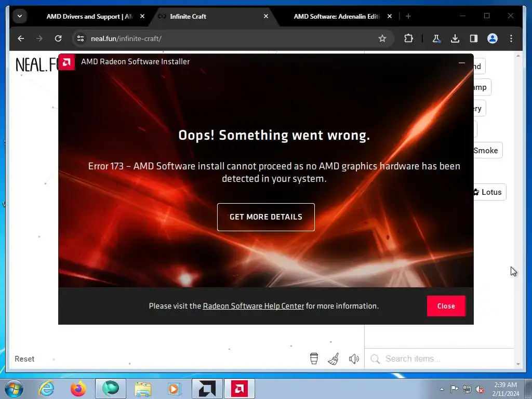The image size is (532, 399).
Task: Open the Chrome three-dot menu
Action: pos(511,38)
